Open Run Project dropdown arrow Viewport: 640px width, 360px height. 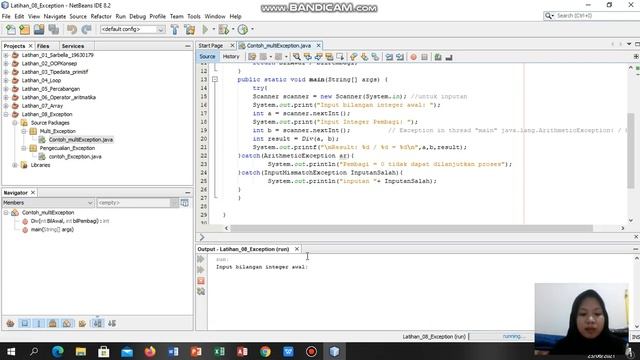(x=213, y=29)
